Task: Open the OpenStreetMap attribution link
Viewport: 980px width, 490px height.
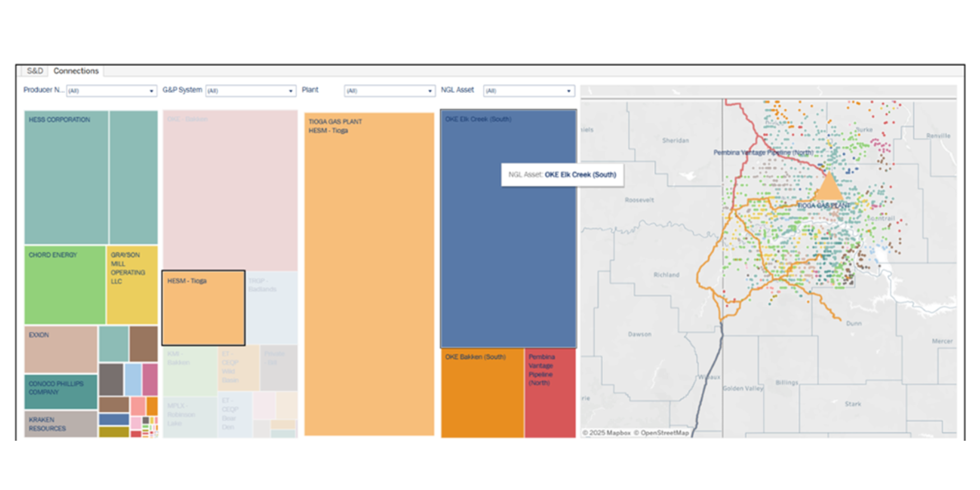Action: pos(661,433)
